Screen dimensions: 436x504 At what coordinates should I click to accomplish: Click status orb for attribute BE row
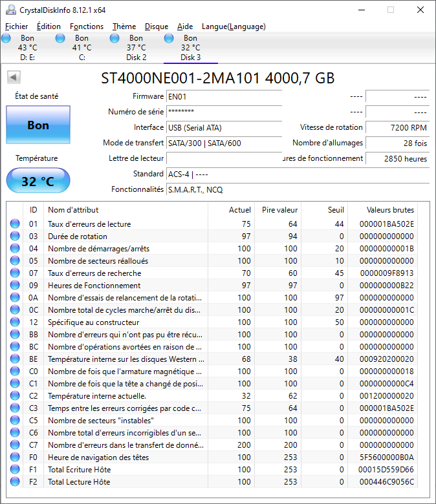click(x=15, y=359)
